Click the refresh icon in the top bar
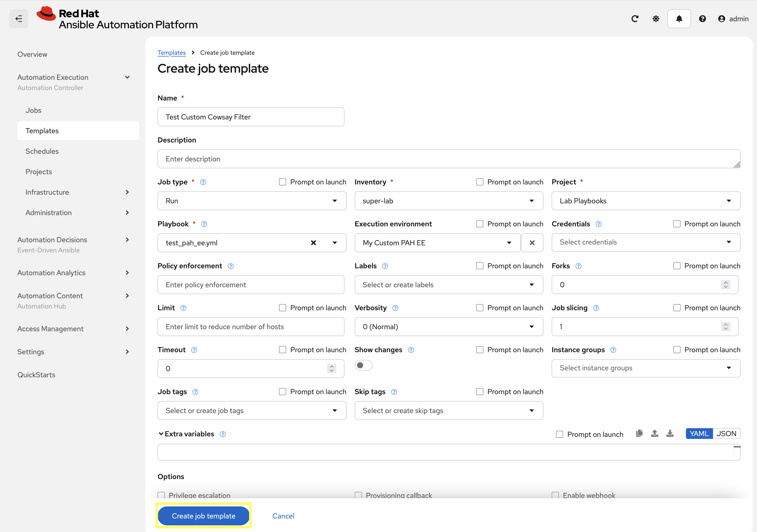Viewport: 757px width, 532px height. pos(635,18)
